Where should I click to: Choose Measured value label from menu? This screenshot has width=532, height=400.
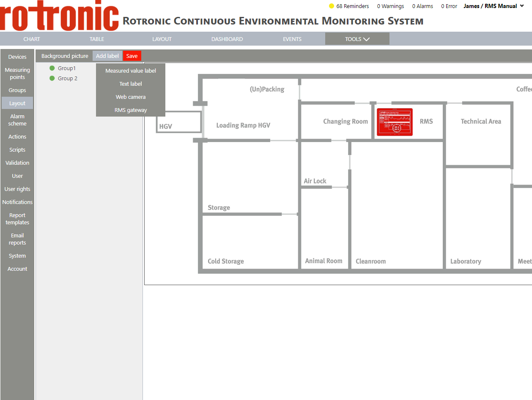point(131,71)
